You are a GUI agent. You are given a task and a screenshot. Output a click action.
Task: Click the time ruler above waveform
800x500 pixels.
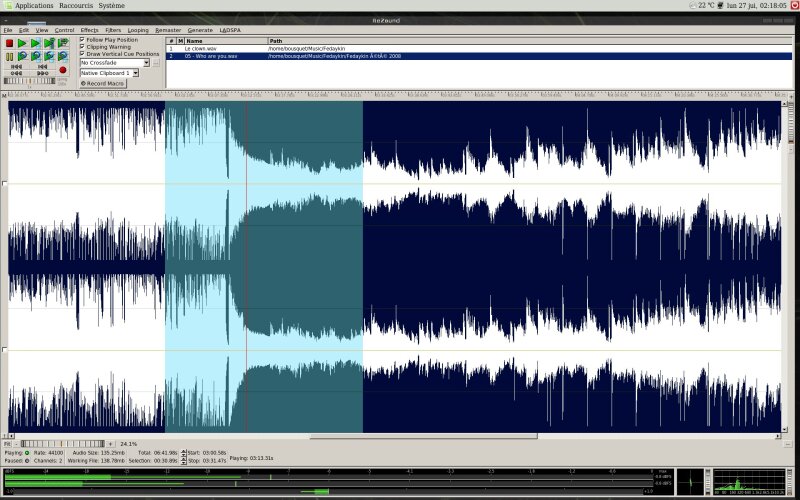[x=394, y=95]
